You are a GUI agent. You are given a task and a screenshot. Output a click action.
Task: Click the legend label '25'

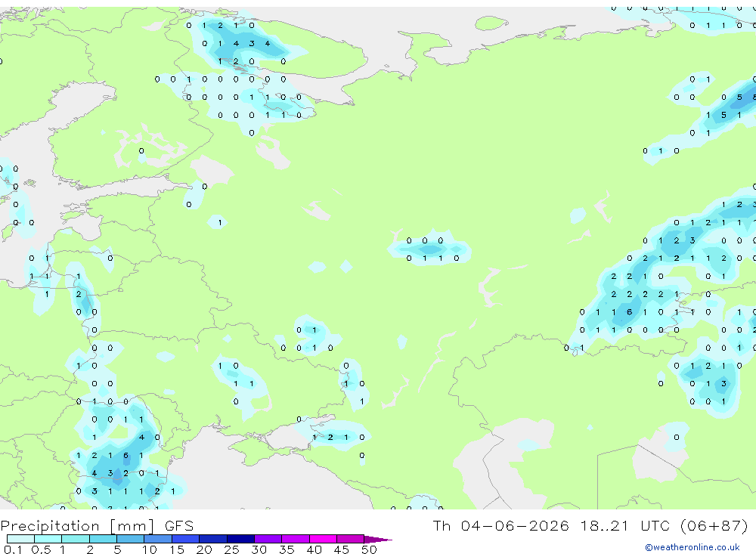pos(232,549)
